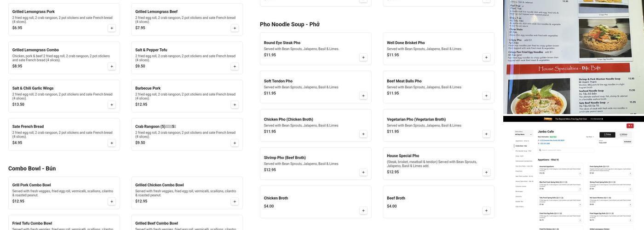Add Round Eye Steak Pho to order

coord(363,57)
